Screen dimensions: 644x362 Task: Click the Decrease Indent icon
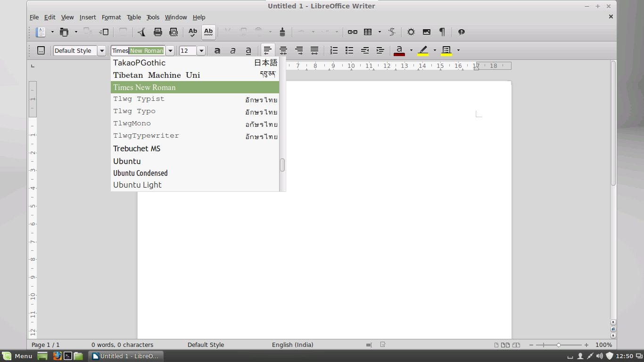point(365,50)
